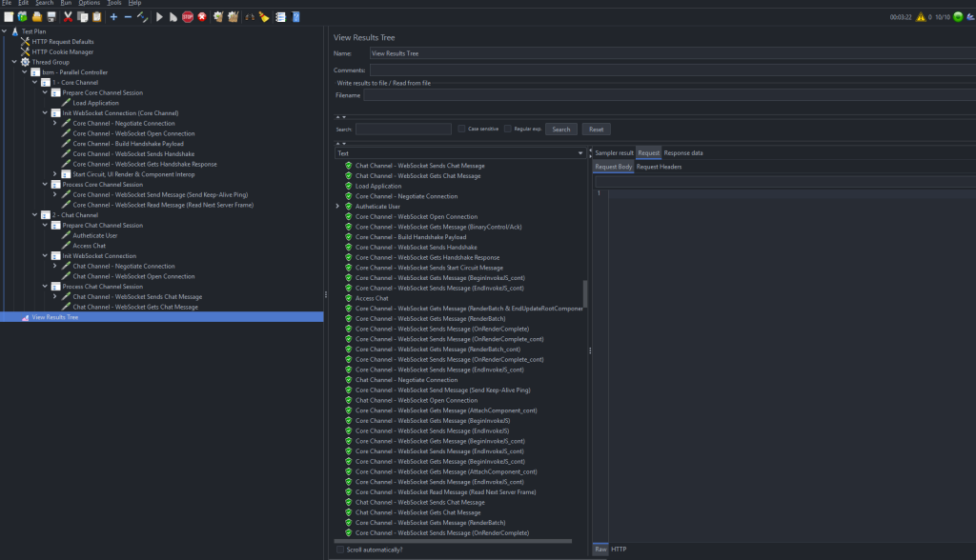
Task: Click the Clear All results icon
Action: click(233, 17)
